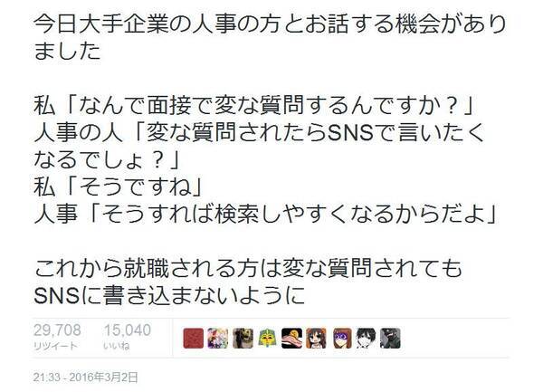Image resolution: width=543 pixels, height=392 pixels.
Task: Open the 21:33 - 2016年3月2日 timestamp
Action: (86, 378)
